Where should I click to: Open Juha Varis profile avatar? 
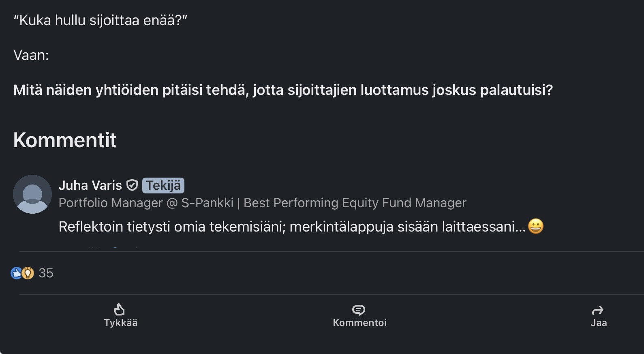[32, 194]
